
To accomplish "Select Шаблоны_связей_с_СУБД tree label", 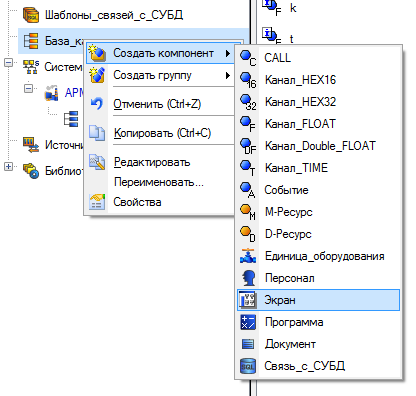I will (114, 15).
